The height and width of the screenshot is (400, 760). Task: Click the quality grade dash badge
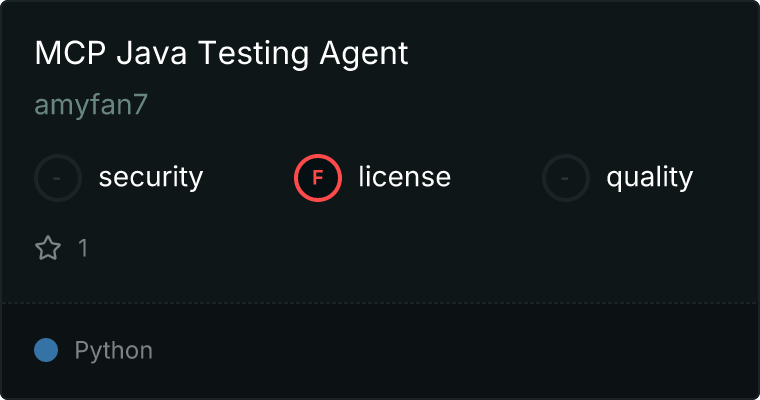pos(566,178)
